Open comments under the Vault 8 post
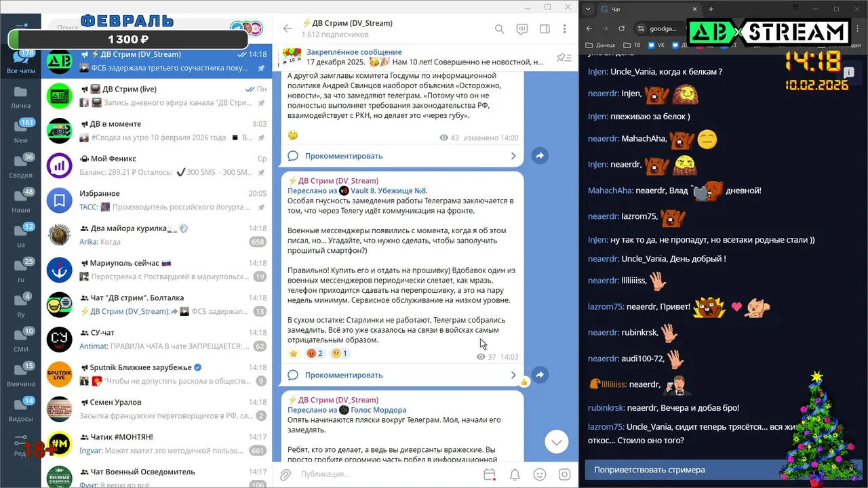This screenshot has width=868, height=488. coord(401,375)
